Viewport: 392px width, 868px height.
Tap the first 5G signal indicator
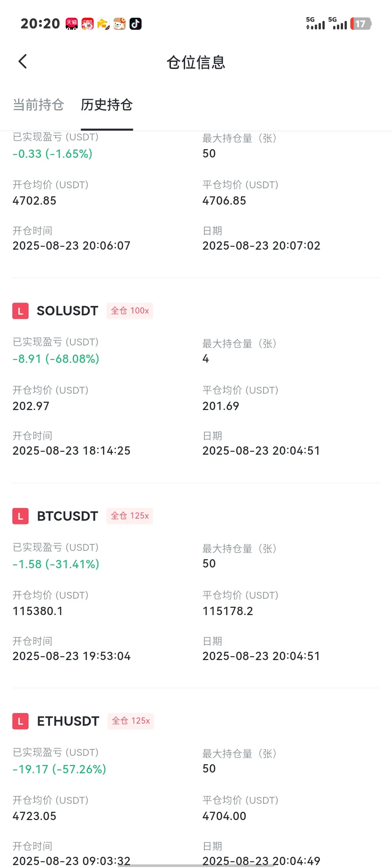pyautogui.click(x=315, y=23)
